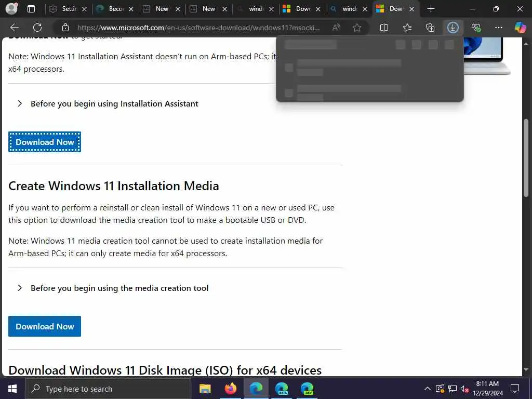Open the profile avatar menu

(x=11, y=9)
